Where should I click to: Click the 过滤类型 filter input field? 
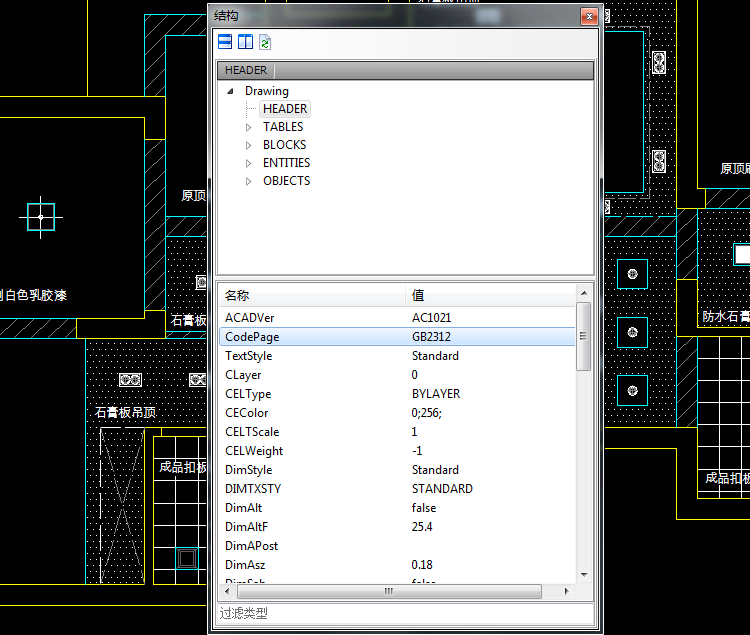[x=406, y=613]
